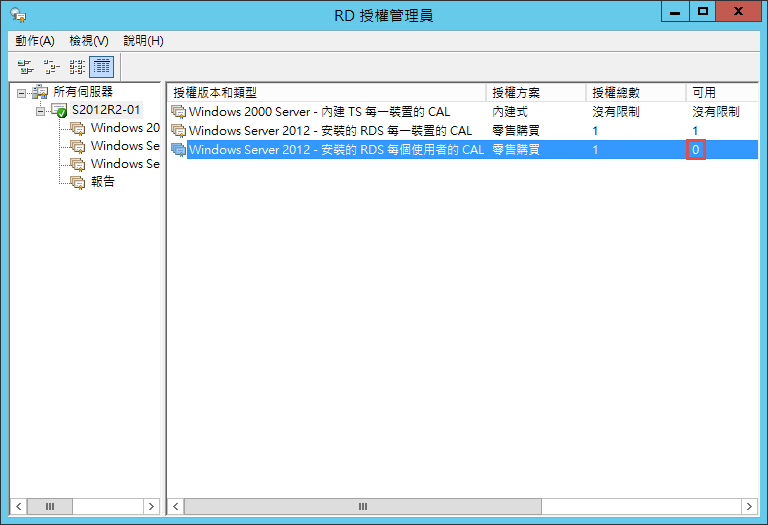Open the 說明(H) menu

(143, 41)
